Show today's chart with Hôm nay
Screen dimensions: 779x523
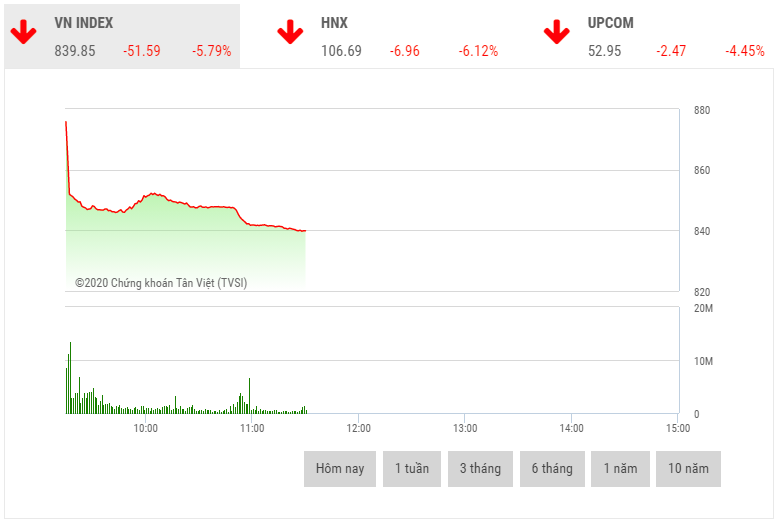pyautogui.click(x=340, y=469)
